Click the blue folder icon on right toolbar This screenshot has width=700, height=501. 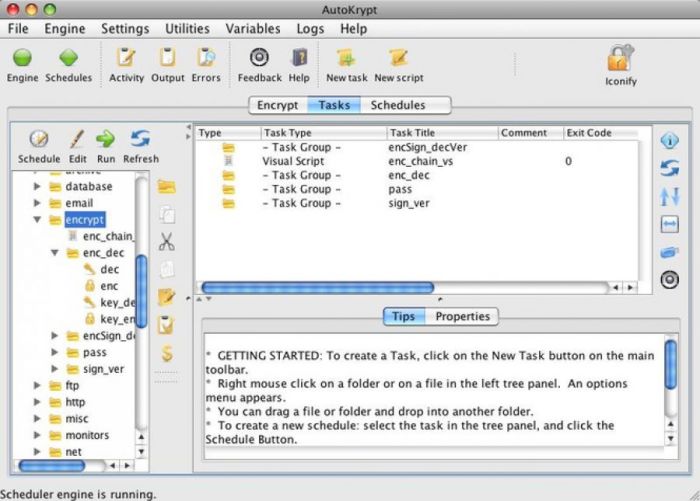670,252
